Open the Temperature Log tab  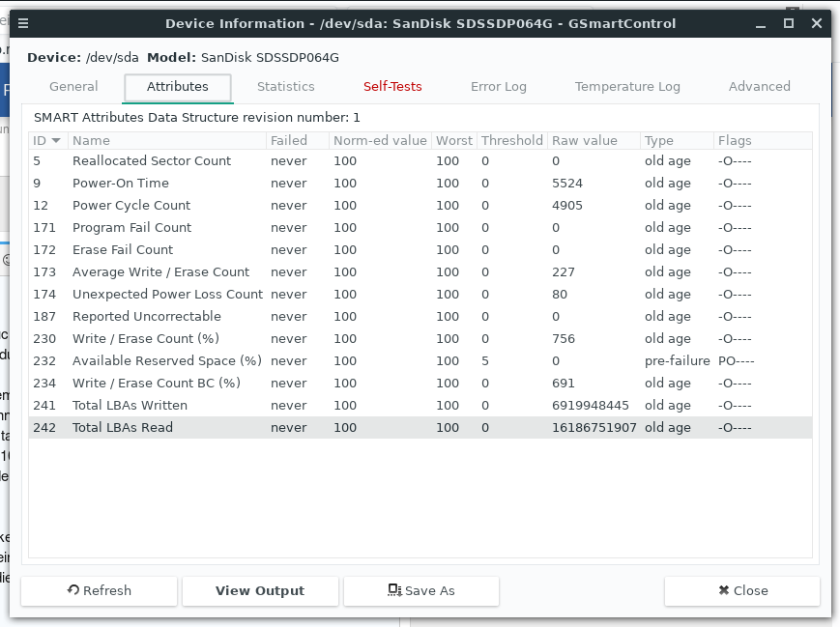[627, 86]
